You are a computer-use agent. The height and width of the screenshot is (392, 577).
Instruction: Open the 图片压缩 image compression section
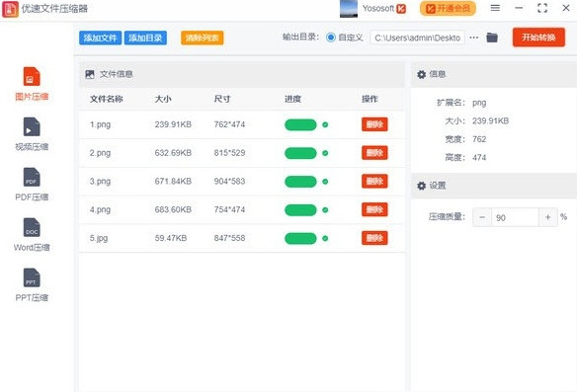32,84
